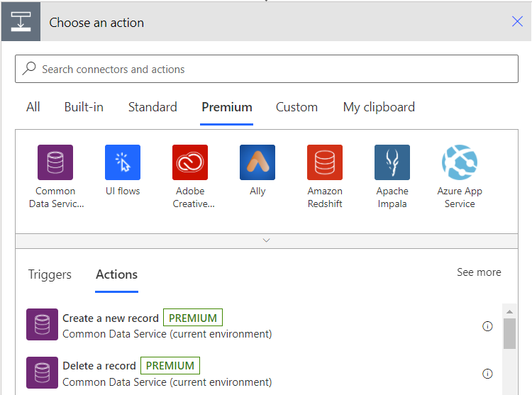Open the My clipboard tab

[379, 107]
